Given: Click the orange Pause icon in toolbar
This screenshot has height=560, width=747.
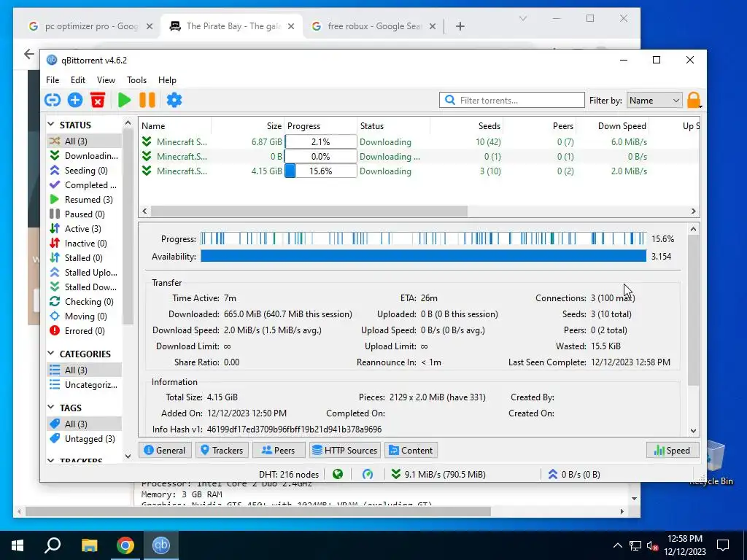Looking at the screenshot, I should [147, 100].
